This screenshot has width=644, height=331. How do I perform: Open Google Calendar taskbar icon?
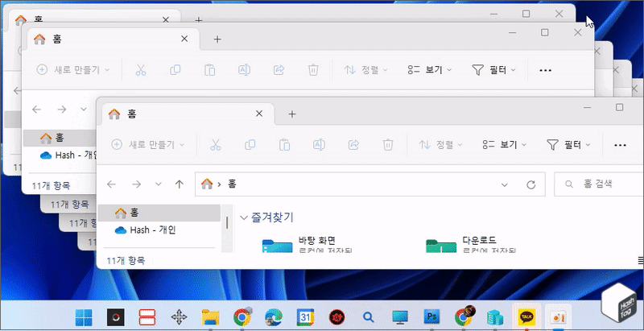point(305,317)
